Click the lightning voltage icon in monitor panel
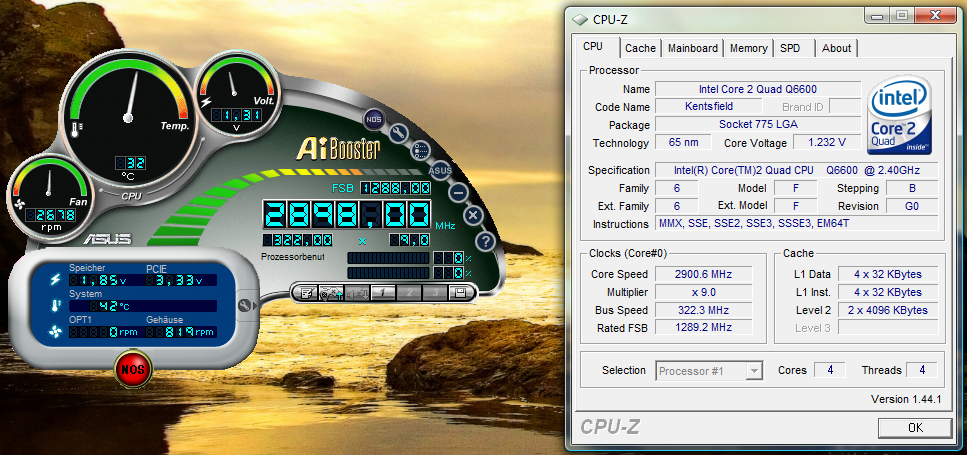 [55, 279]
